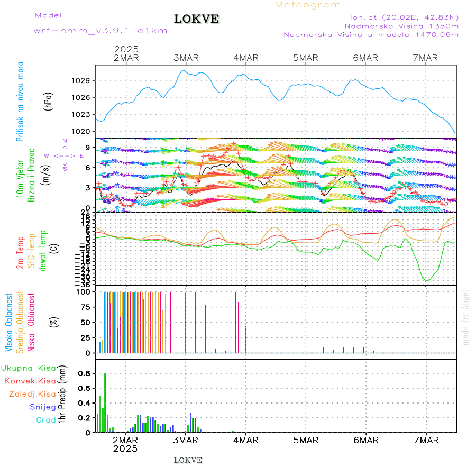Click the 0.4 precipitation tick
This screenshot has width=476, height=476.
84,403
